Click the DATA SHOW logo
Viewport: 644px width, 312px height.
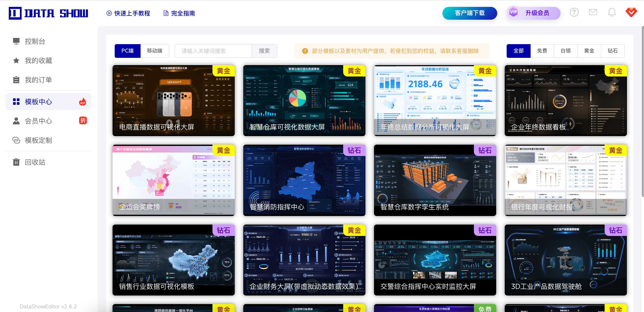click(x=49, y=13)
